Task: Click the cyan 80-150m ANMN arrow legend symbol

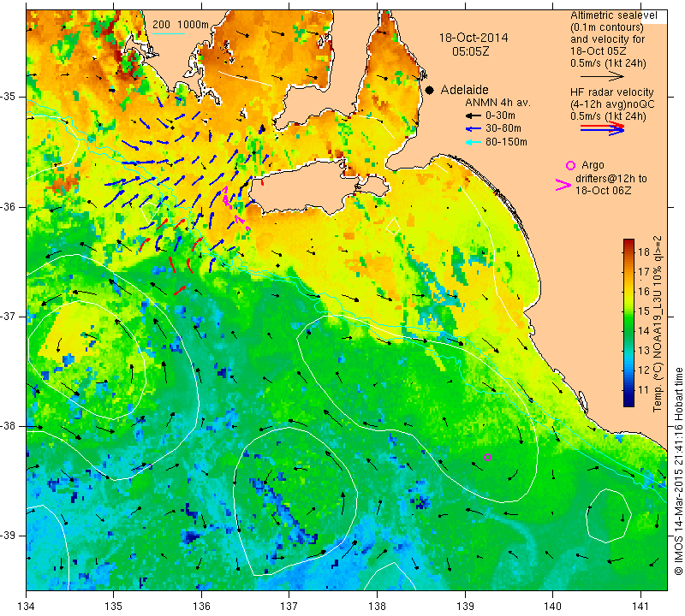Action: pyautogui.click(x=473, y=142)
